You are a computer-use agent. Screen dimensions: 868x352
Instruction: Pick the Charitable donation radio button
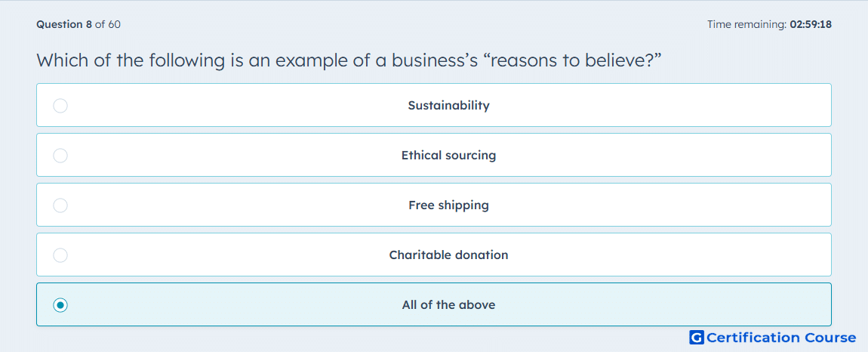coord(60,255)
